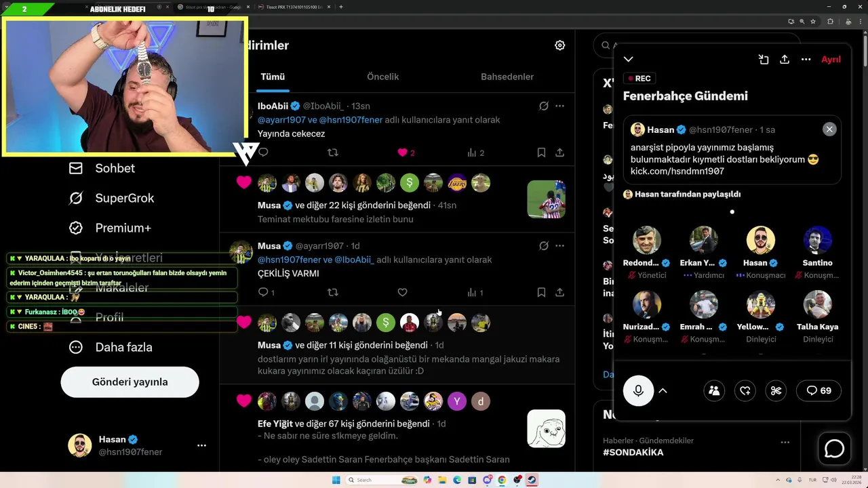Pop out the space window icon
This screenshot has height=488, width=868.
click(764, 60)
